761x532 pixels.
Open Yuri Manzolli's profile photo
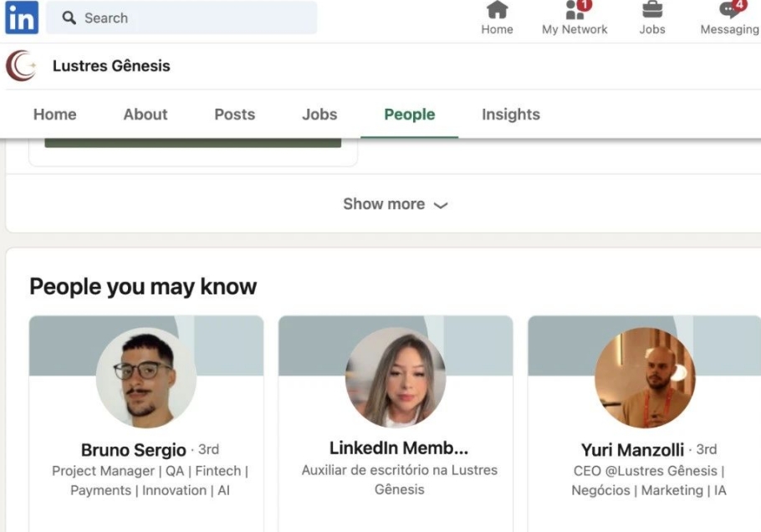click(x=645, y=377)
